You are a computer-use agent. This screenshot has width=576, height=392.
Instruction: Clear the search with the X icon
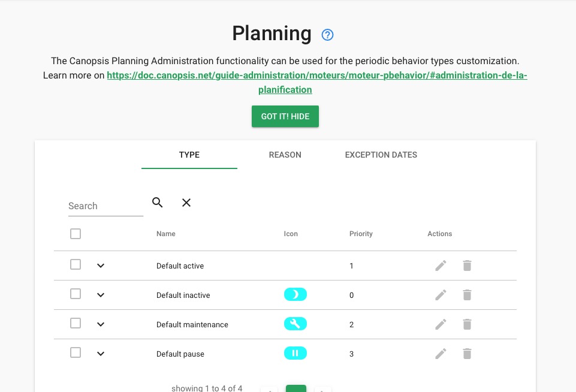pyautogui.click(x=186, y=203)
